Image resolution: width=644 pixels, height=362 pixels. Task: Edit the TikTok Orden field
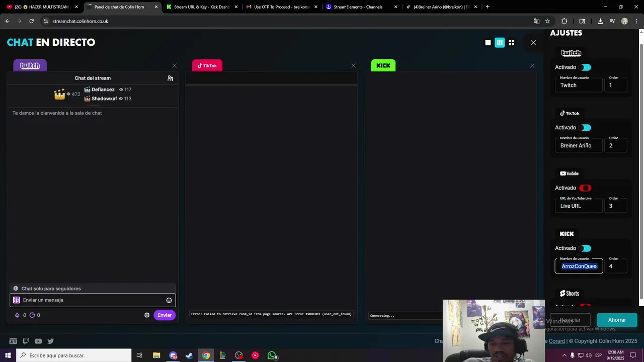pyautogui.click(x=616, y=145)
